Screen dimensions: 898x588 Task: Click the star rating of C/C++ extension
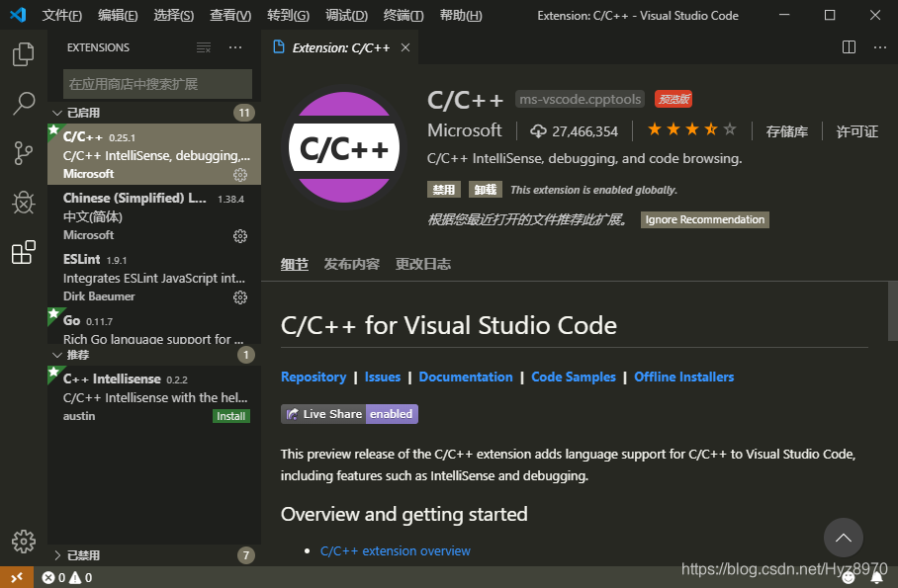(x=691, y=129)
